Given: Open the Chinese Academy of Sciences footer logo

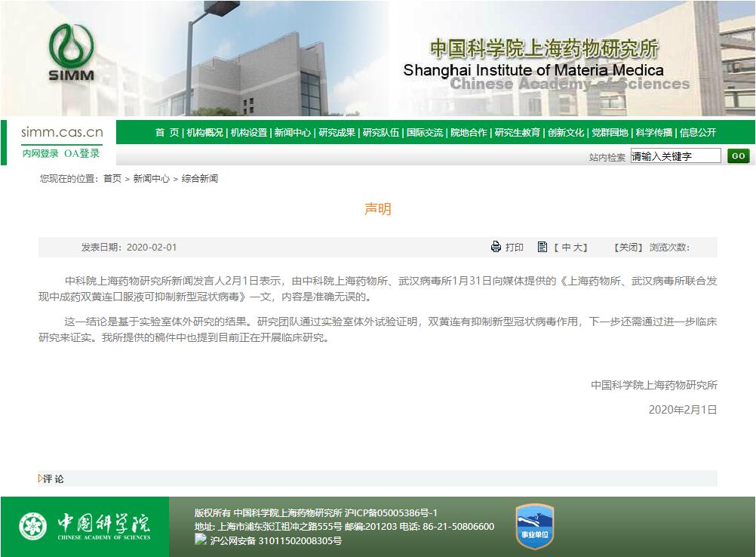Looking at the screenshot, I should [85, 526].
